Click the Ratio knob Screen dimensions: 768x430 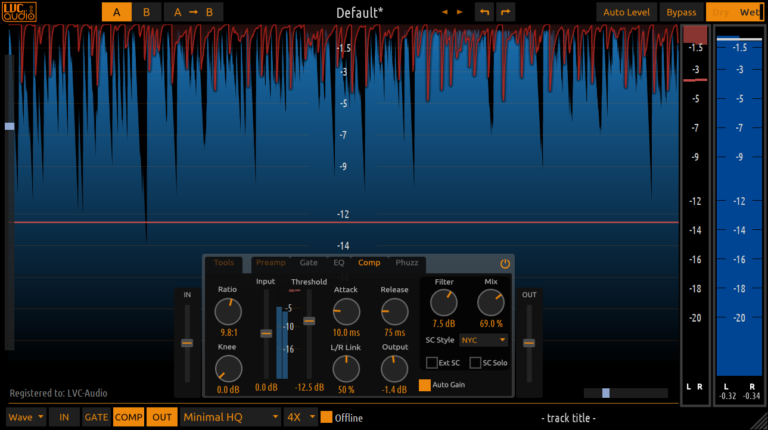(x=228, y=311)
